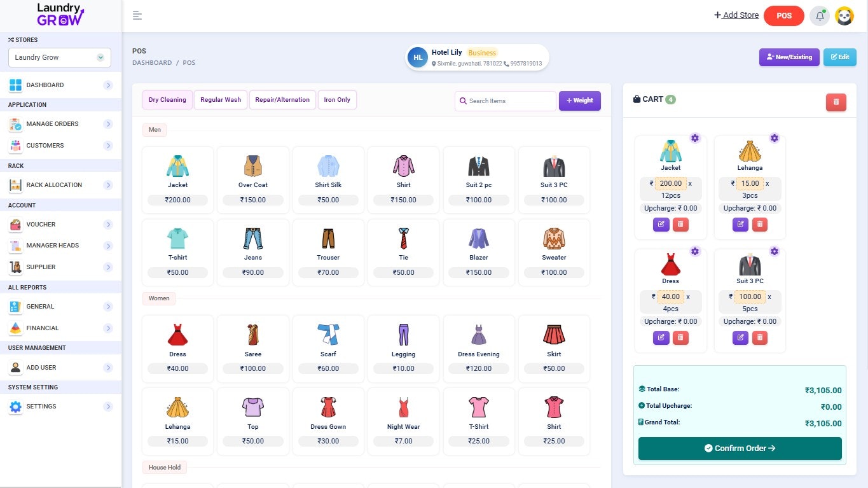Expand the Settings sidebar arrow
868x488 pixels.
(108, 407)
